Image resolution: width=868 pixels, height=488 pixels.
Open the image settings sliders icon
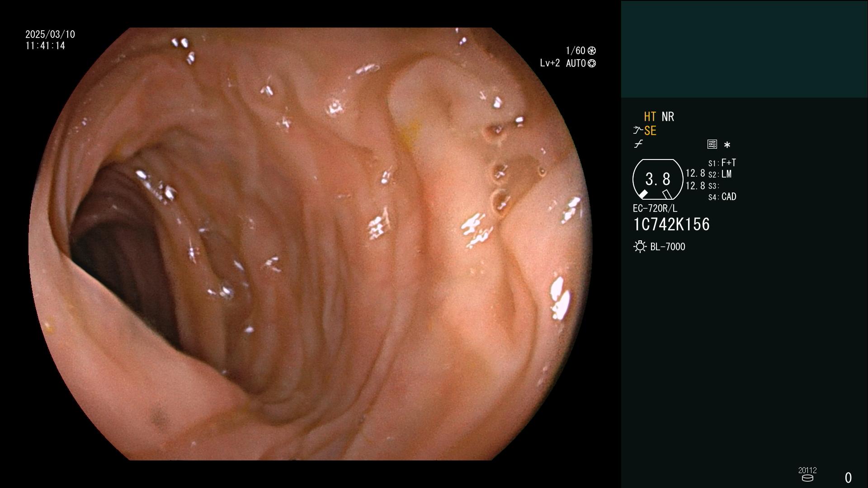tap(712, 144)
